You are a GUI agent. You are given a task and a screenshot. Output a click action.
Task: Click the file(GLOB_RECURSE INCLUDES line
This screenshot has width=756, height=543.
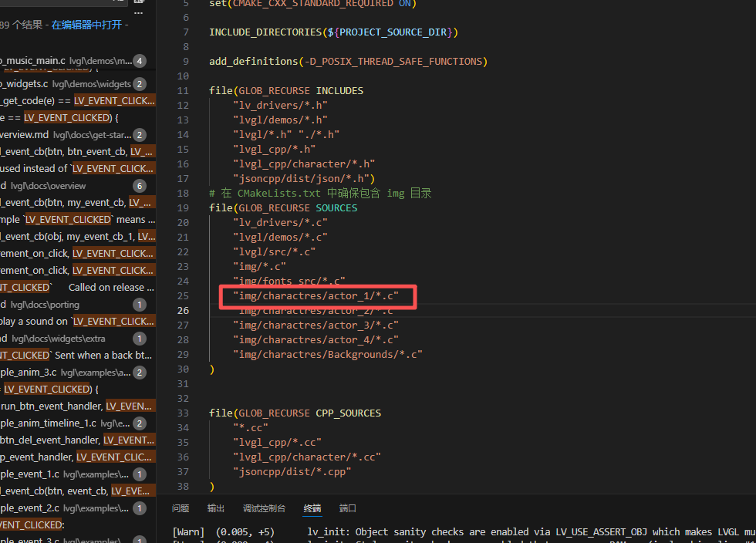(286, 91)
